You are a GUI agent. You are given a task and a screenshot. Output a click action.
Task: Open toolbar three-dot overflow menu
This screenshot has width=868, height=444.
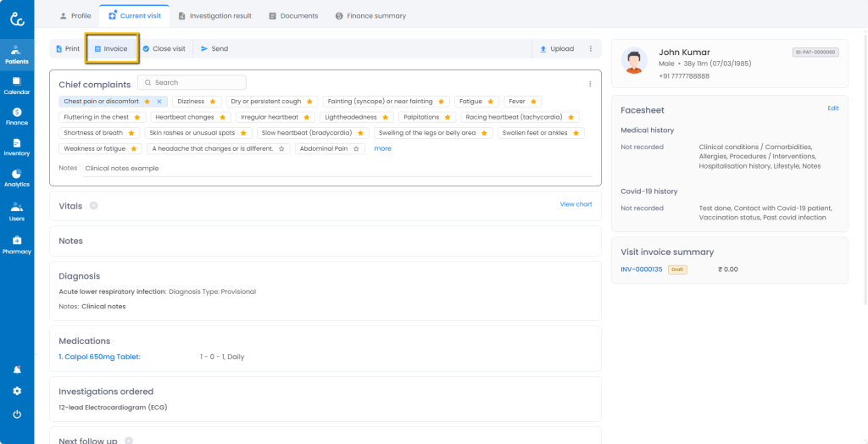(x=591, y=49)
